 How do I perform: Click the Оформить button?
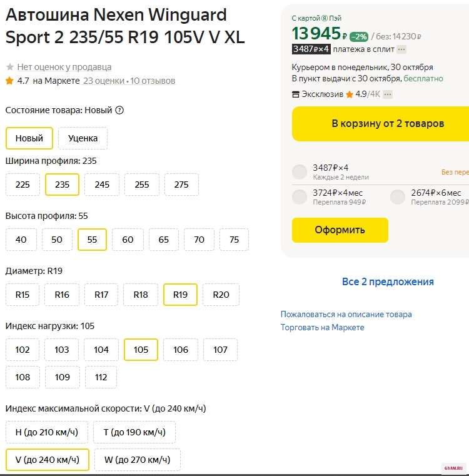[x=340, y=230]
